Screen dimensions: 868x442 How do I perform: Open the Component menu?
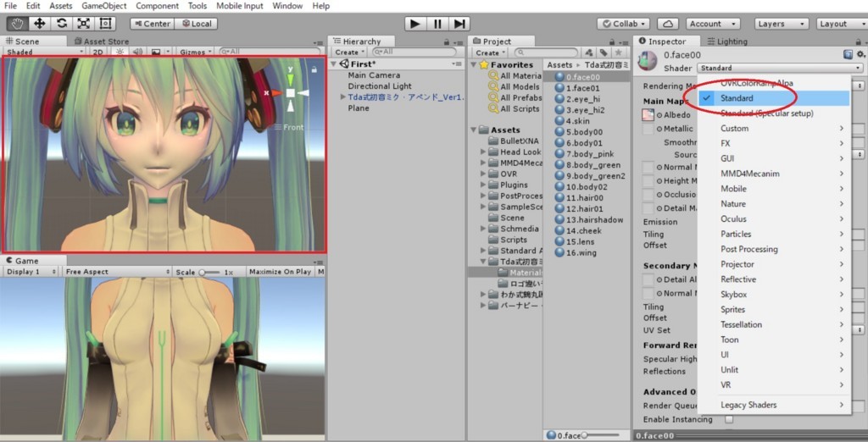[157, 6]
